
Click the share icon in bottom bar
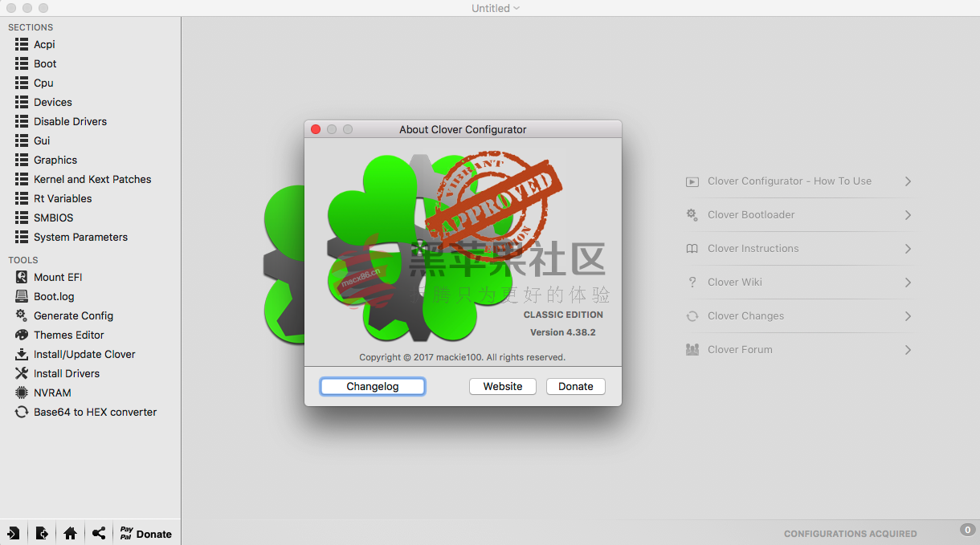(99, 533)
